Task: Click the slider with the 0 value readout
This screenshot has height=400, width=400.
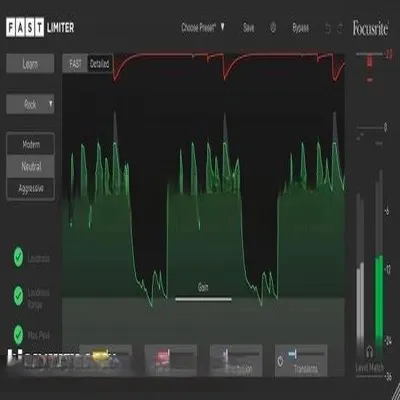Action: (369, 128)
